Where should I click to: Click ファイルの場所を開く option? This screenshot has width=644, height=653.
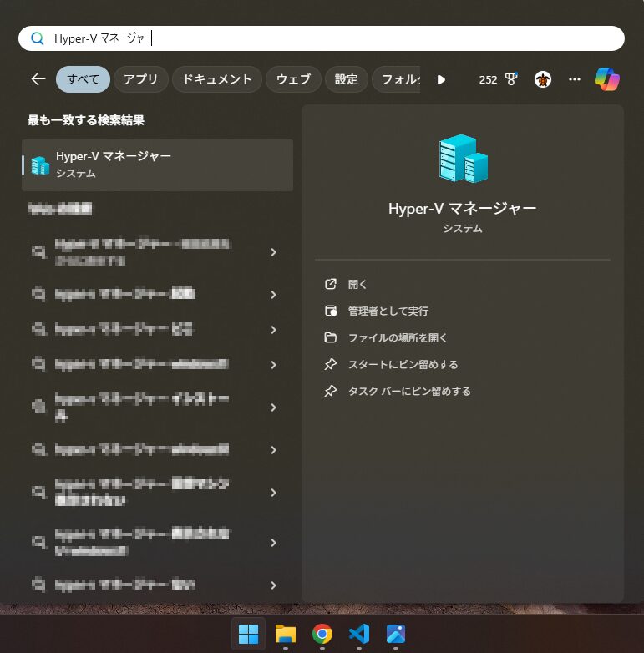[x=398, y=337]
